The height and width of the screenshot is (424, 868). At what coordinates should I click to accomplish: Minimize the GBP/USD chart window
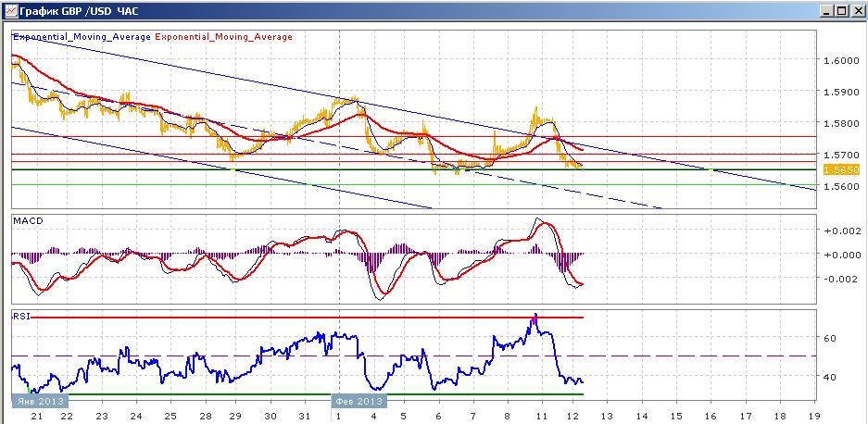(x=827, y=10)
